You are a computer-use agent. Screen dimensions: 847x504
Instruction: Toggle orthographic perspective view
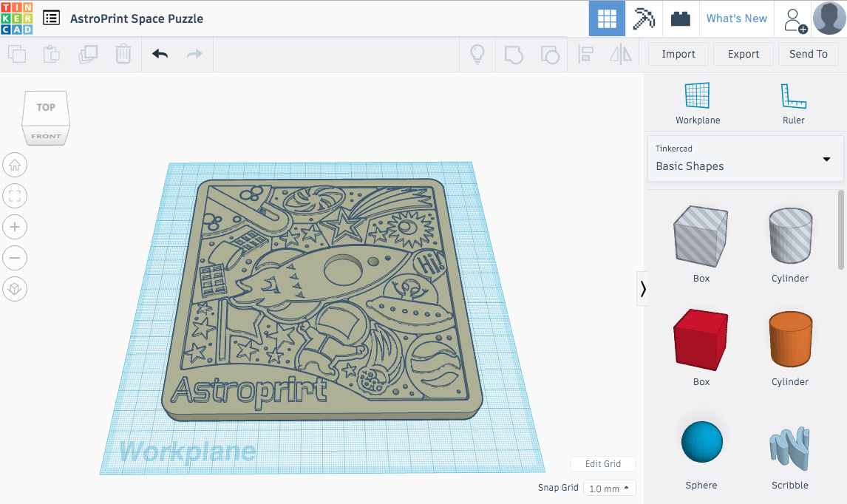tap(15, 289)
